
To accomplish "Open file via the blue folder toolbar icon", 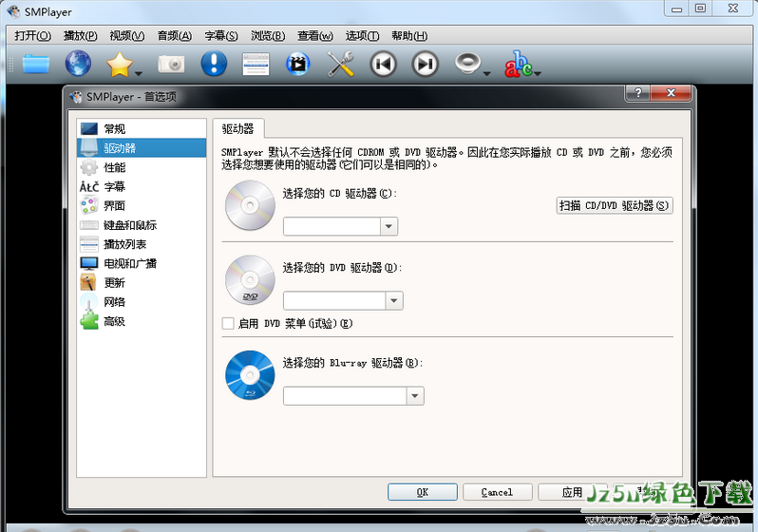I will coord(36,64).
